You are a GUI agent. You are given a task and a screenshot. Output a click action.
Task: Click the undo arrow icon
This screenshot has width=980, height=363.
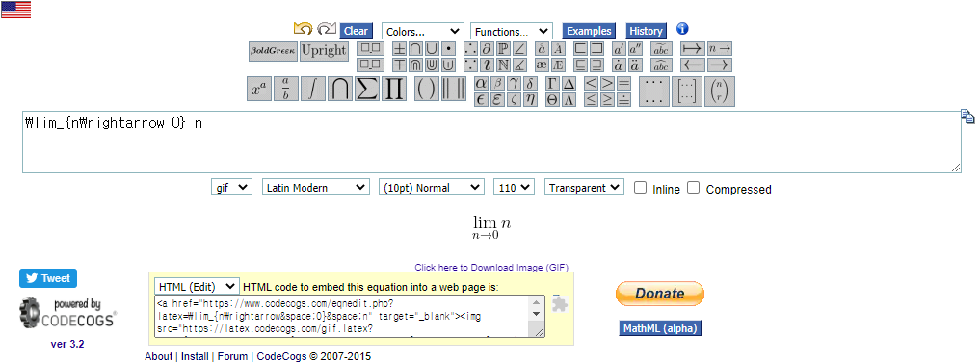(303, 29)
